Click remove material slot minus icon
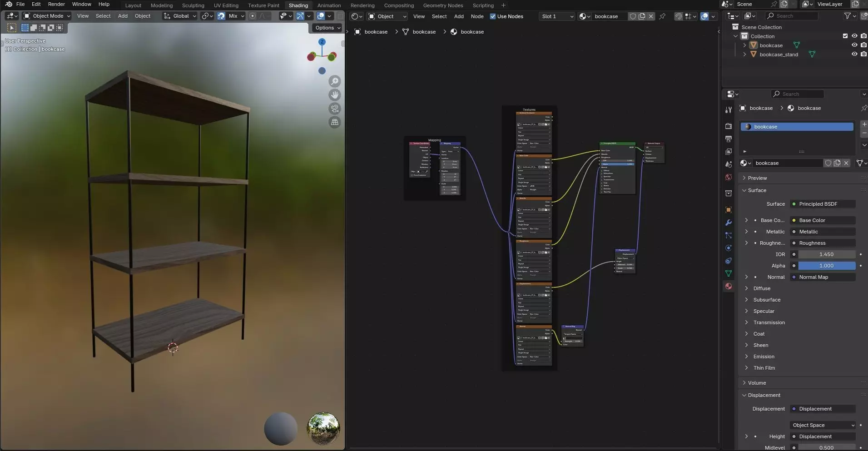868x451 pixels. click(864, 133)
